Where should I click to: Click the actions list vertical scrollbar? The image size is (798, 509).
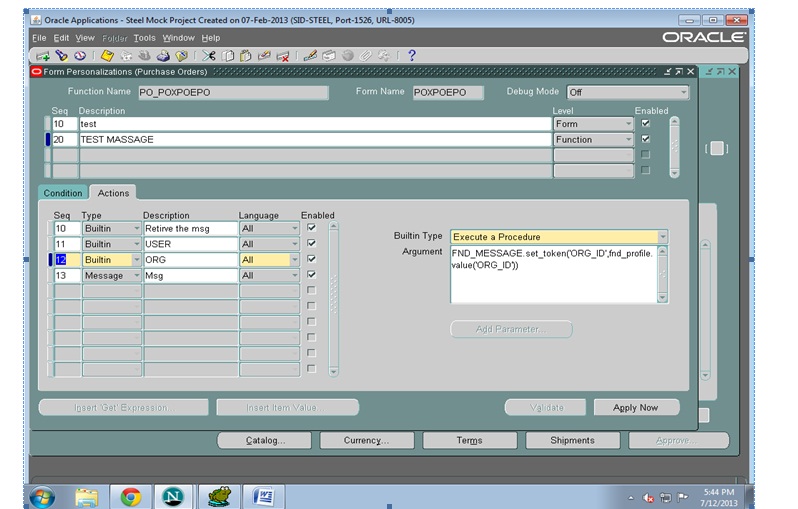tap(333, 299)
